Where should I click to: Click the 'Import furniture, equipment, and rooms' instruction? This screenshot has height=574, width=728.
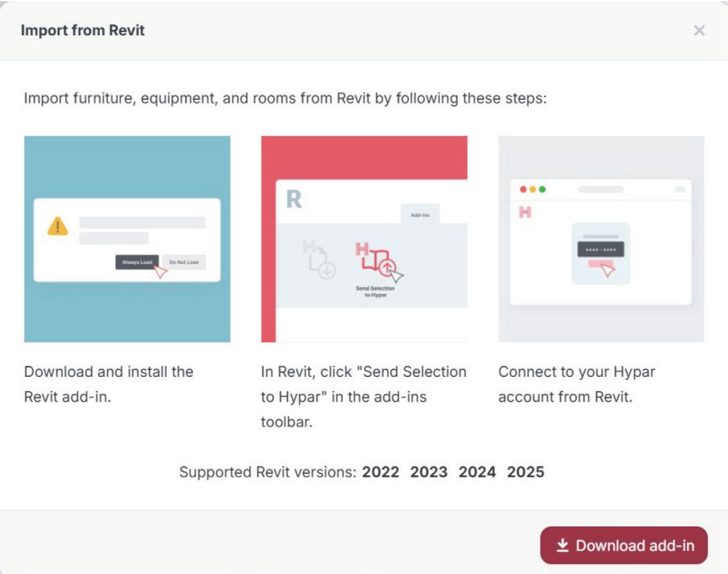click(285, 99)
